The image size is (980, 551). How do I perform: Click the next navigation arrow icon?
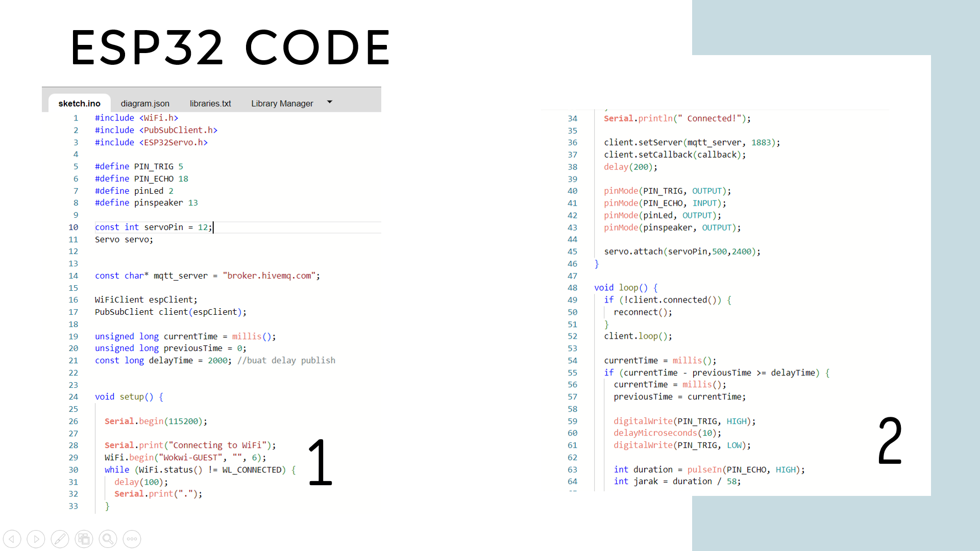(x=36, y=538)
